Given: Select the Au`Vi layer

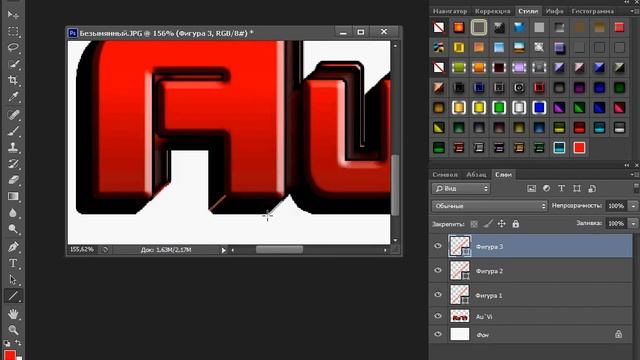Looking at the screenshot, I should 531,316.
